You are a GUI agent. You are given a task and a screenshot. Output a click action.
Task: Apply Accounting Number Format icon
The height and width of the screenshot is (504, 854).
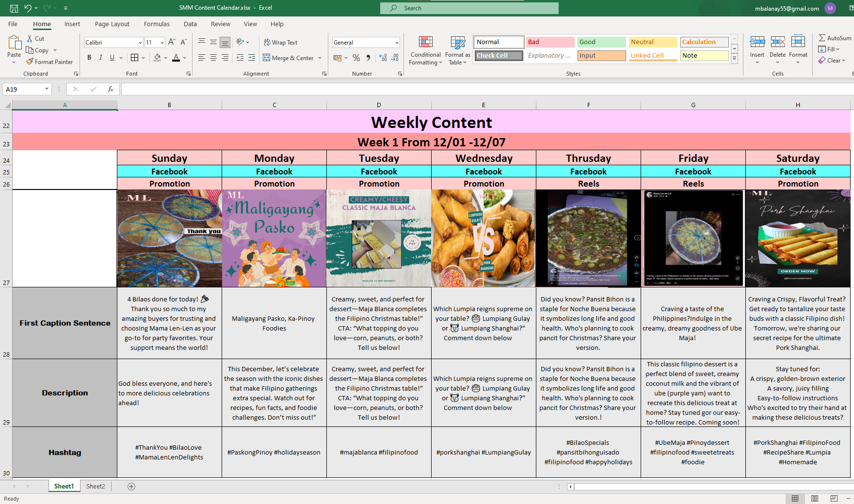338,58
